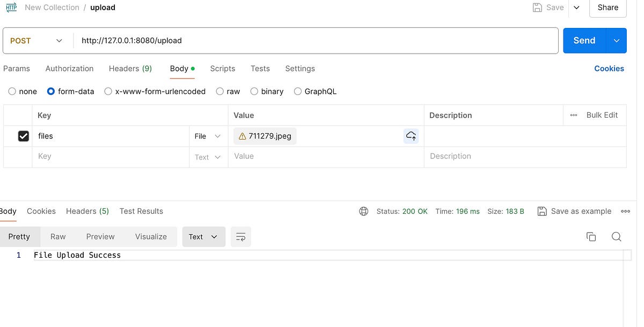Select the x-www-form-urlencoded radio option
The image size is (644, 327).
108,91
